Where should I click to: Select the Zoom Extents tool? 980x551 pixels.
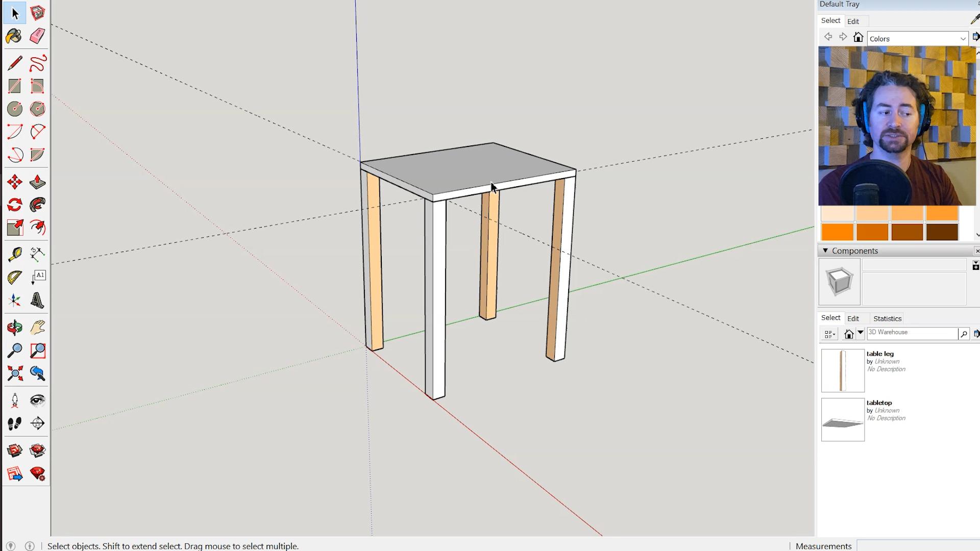(14, 373)
